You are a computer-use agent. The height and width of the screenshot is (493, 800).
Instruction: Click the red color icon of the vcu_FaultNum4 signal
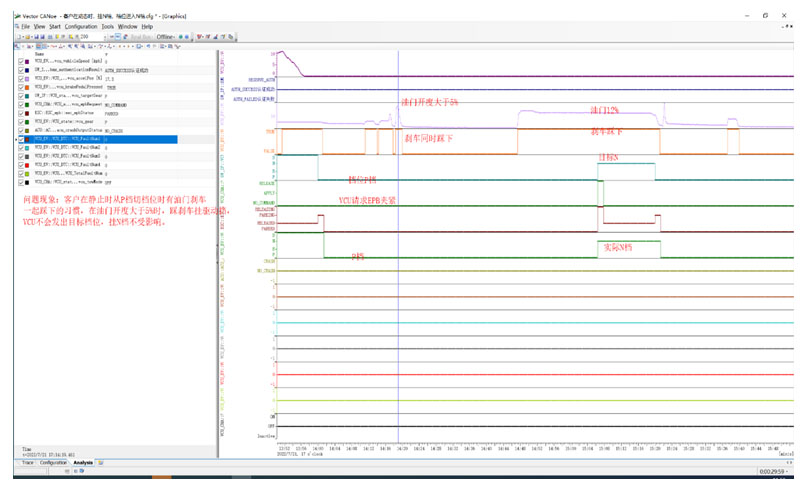point(28,165)
